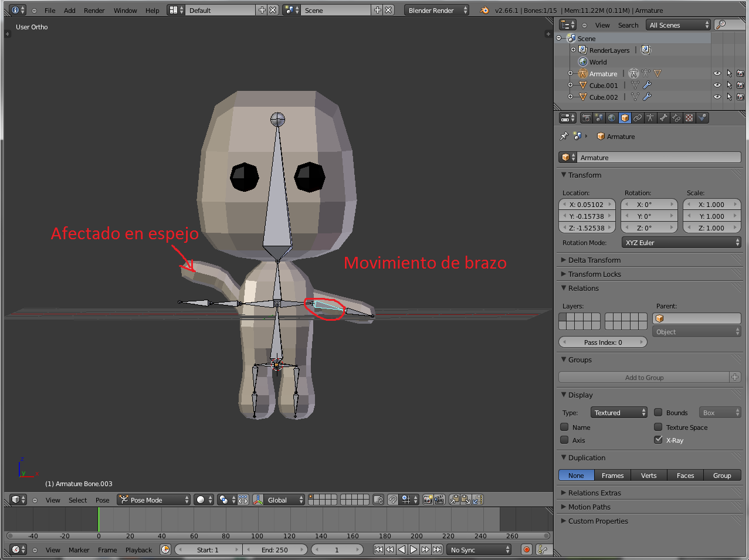
Task: Open the Render menu in top bar
Action: coord(94,10)
